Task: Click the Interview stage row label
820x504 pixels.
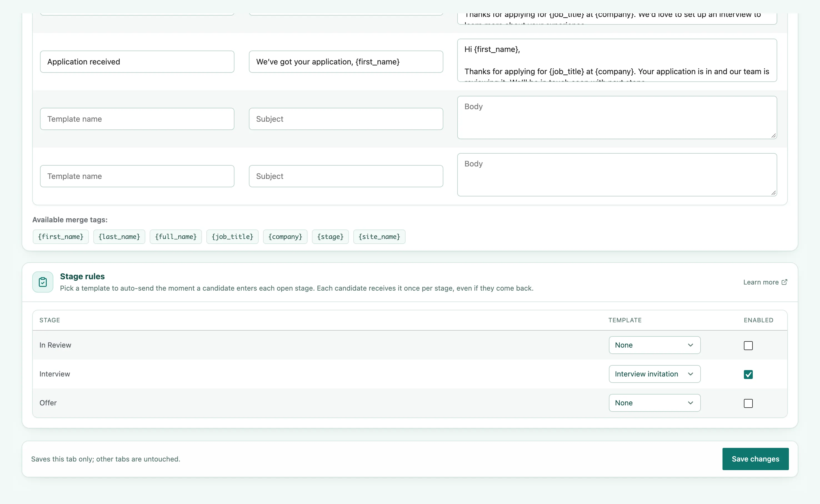Action: point(55,374)
